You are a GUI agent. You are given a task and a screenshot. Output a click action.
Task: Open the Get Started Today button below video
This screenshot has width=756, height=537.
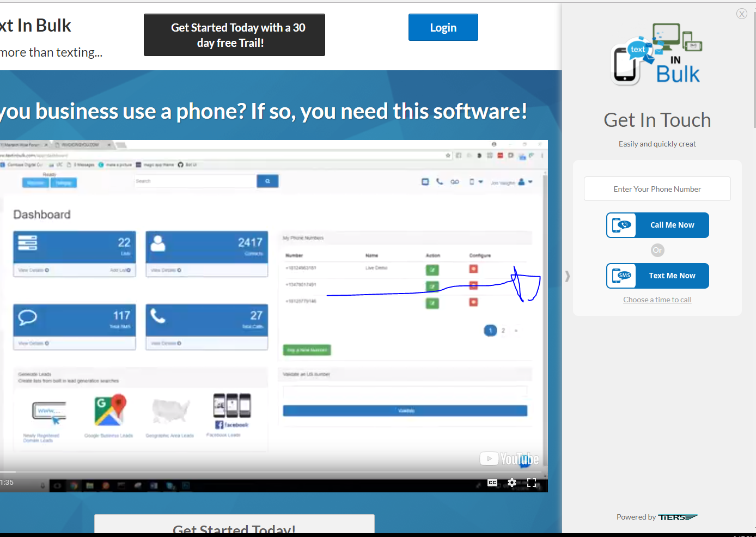click(234, 525)
